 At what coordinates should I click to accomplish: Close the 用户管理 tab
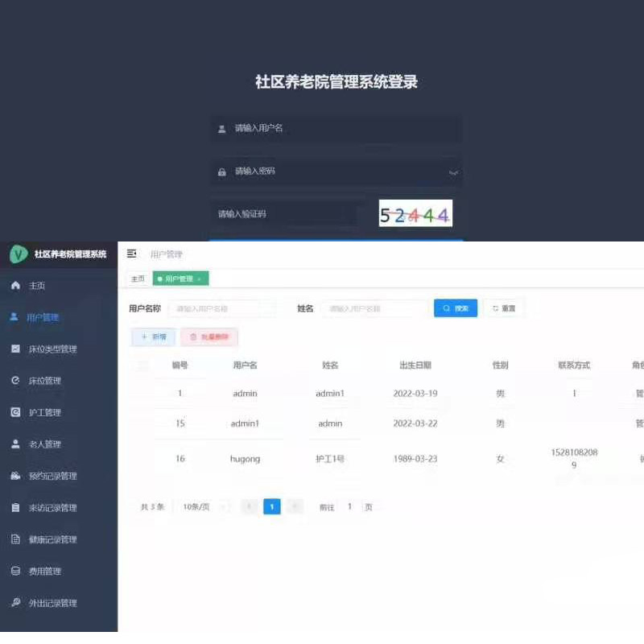pos(200,279)
